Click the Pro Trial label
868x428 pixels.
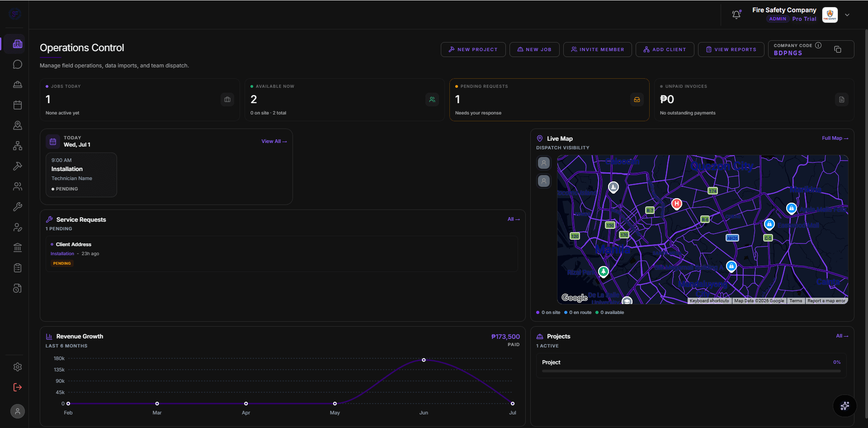(x=804, y=19)
